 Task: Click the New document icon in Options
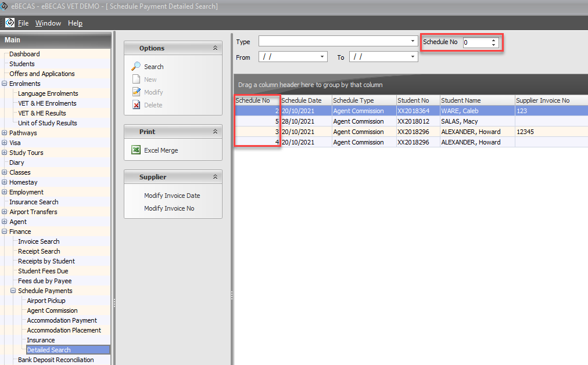136,79
